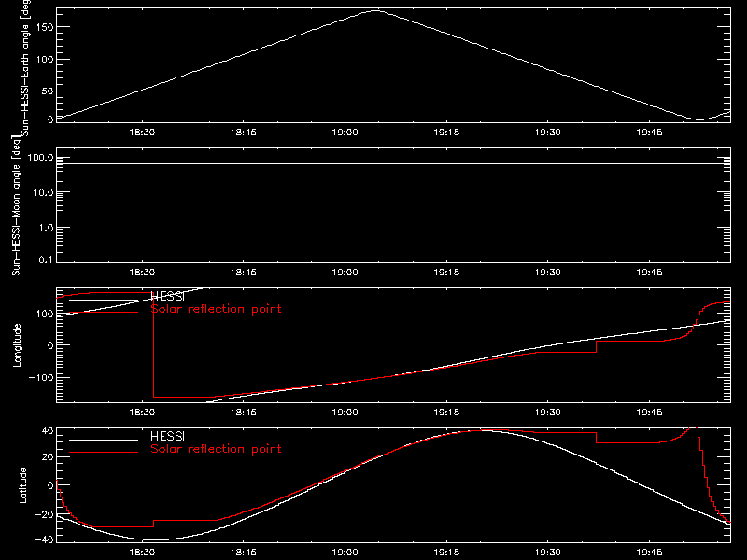Click 19:00 time label under Longitude plot

(345, 412)
